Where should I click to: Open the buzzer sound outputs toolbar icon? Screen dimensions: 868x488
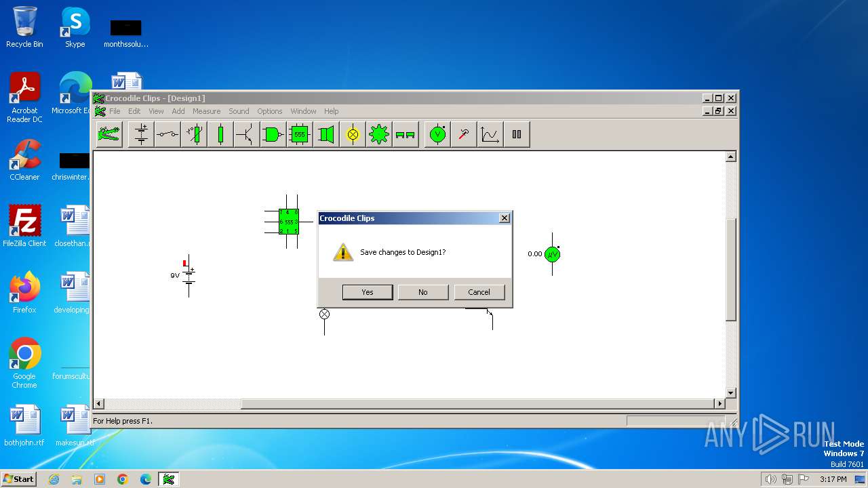[x=326, y=134]
